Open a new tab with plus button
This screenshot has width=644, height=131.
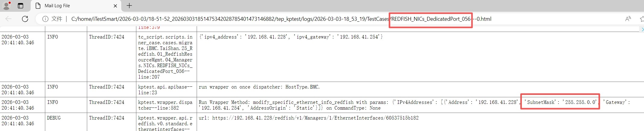point(129,6)
